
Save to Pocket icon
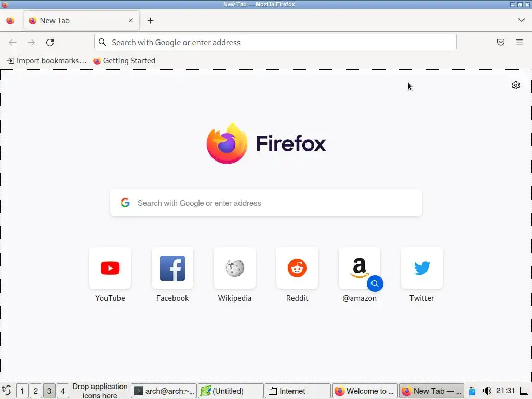point(501,42)
